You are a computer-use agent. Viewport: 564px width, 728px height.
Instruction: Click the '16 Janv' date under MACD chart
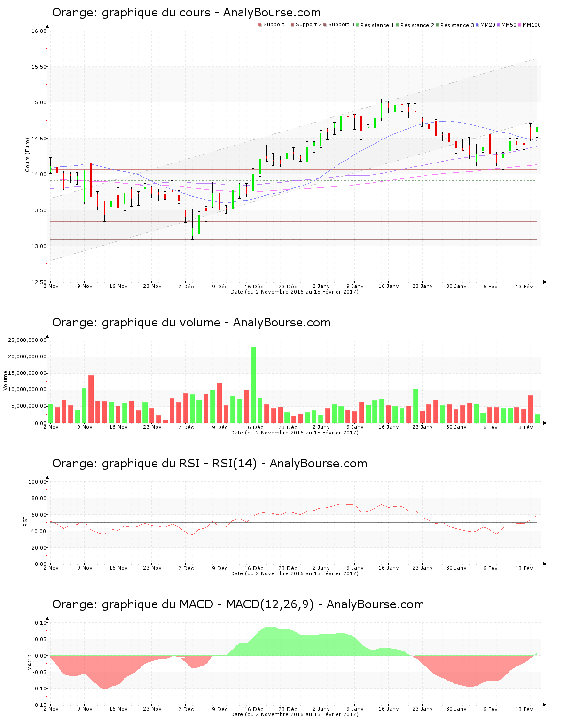pyautogui.click(x=389, y=709)
